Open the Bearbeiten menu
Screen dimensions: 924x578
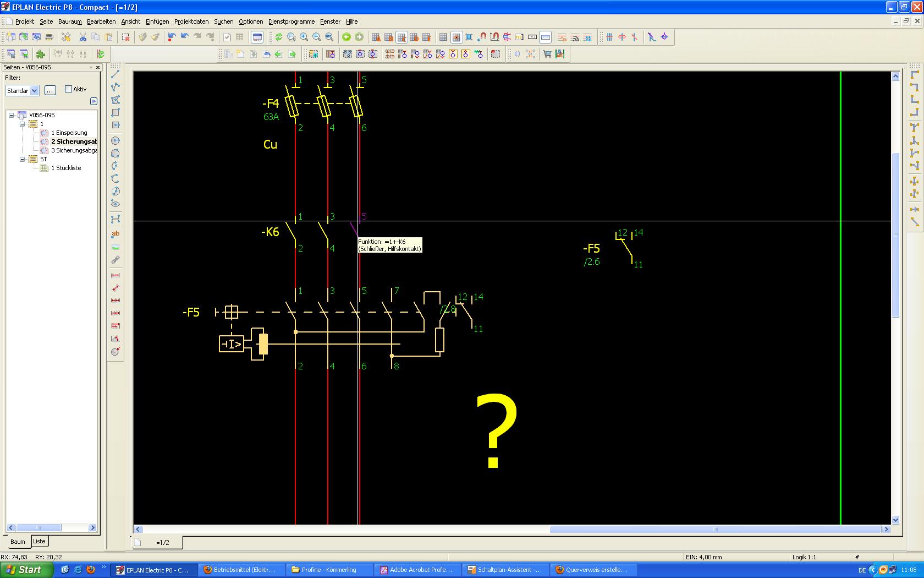coord(101,21)
